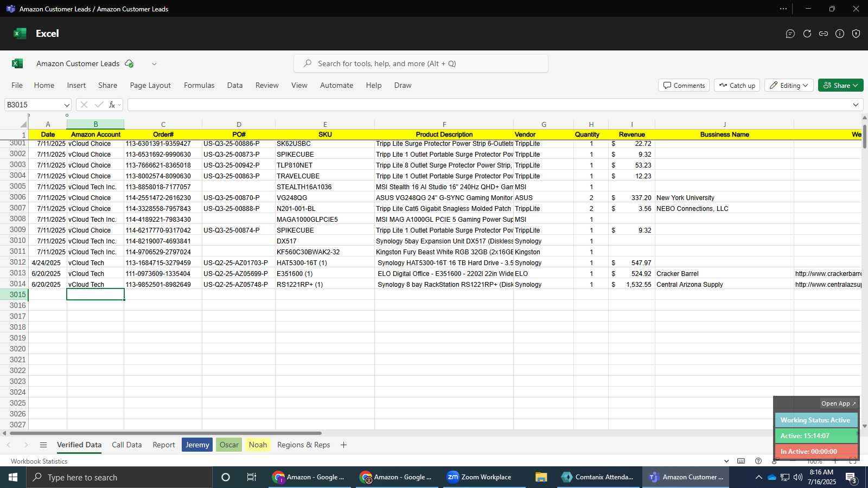Click the confirm entry checkmark in formula bar
Viewport: 868px width, 488px height.
coord(99,105)
